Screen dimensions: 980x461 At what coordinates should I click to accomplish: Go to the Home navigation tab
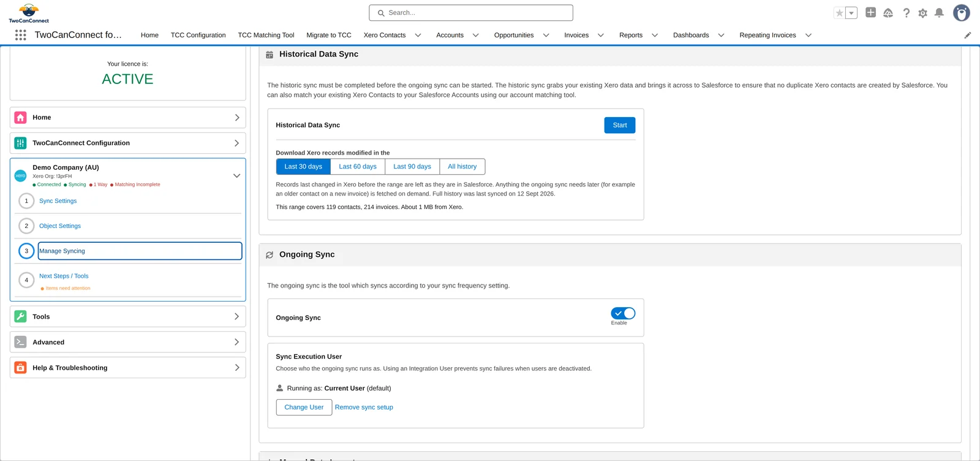tap(149, 36)
